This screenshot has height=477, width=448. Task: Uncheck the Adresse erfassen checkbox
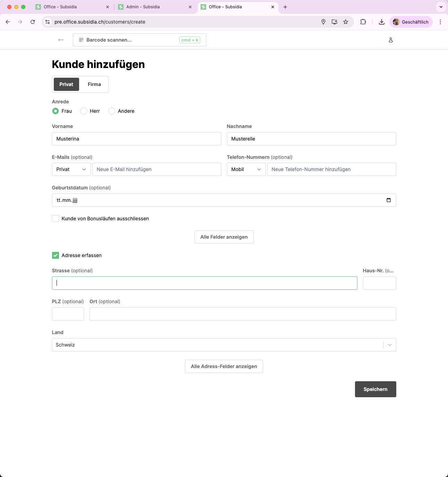(x=56, y=255)
